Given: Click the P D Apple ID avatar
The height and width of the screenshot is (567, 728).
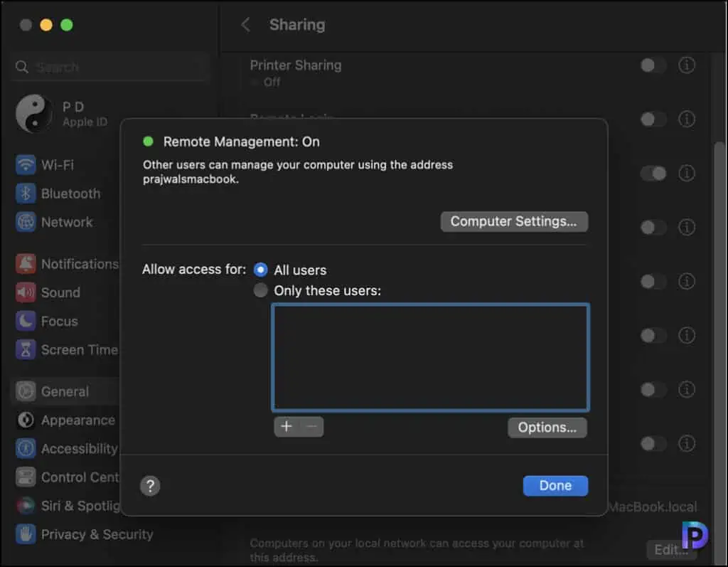Looking at the screenshot, I should (x=34, y=113).
